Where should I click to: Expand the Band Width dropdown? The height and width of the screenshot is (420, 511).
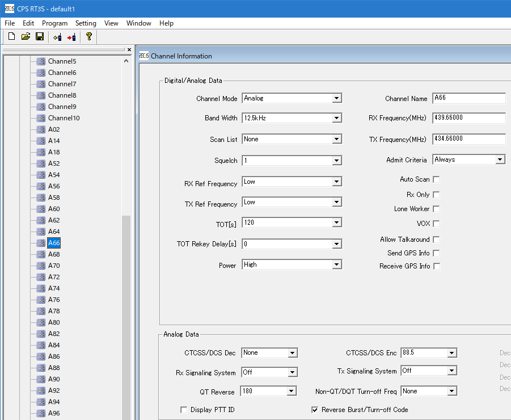(x=337, y=118)
